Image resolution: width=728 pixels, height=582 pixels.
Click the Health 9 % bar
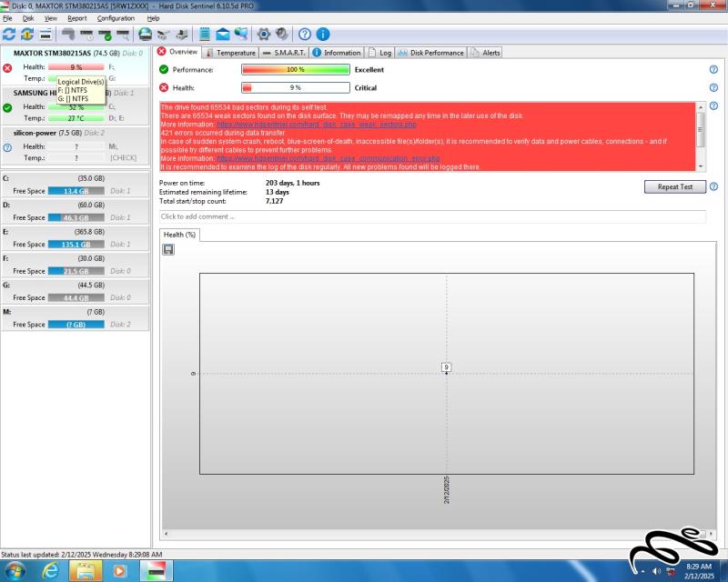pos(296,87)
